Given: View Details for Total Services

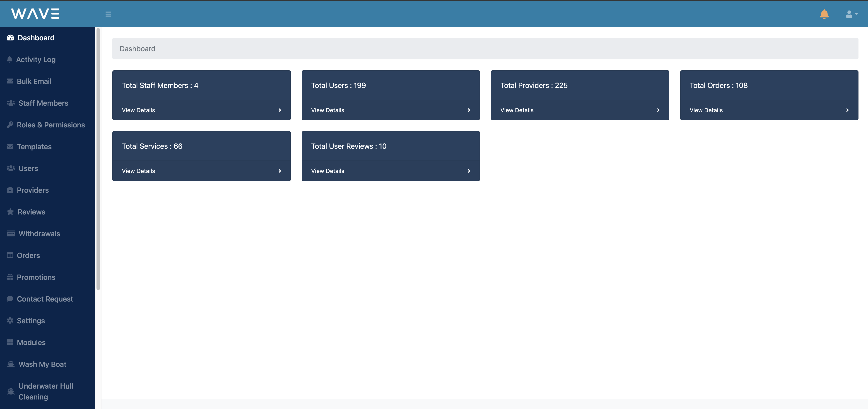Looking at the screenshot, I should click(x=138, y=171).
